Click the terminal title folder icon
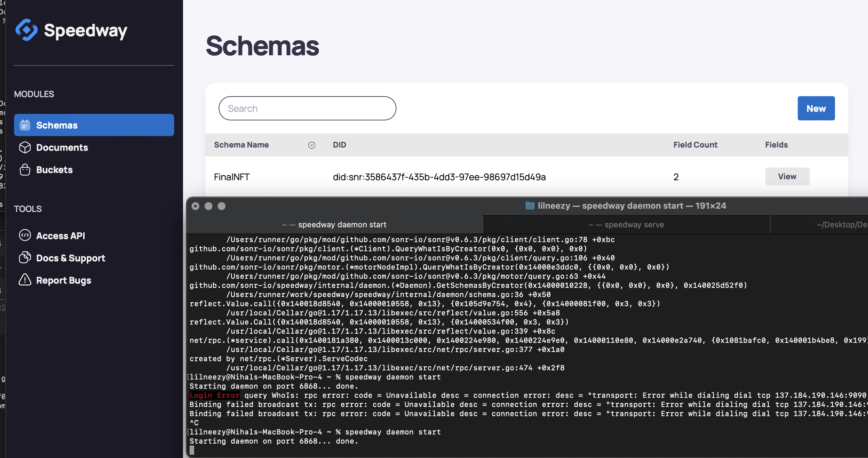This screenshot has width=868, height=458. click(530, 205)
